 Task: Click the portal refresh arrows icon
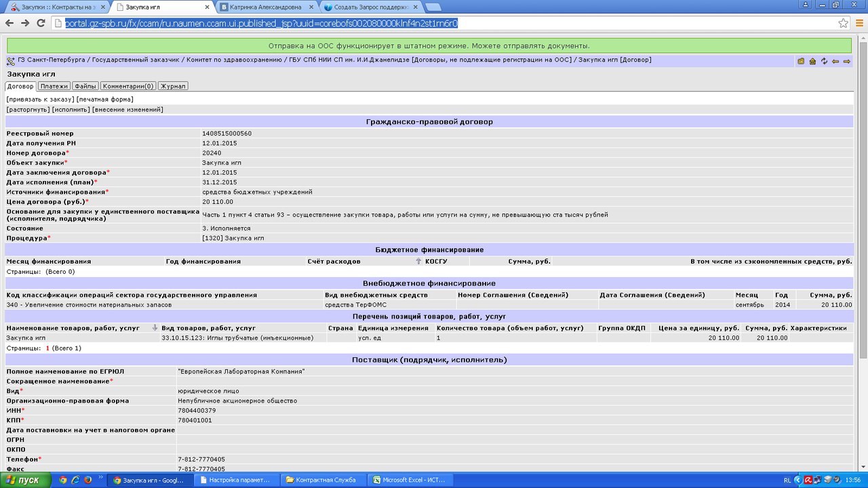pos(824,61)
